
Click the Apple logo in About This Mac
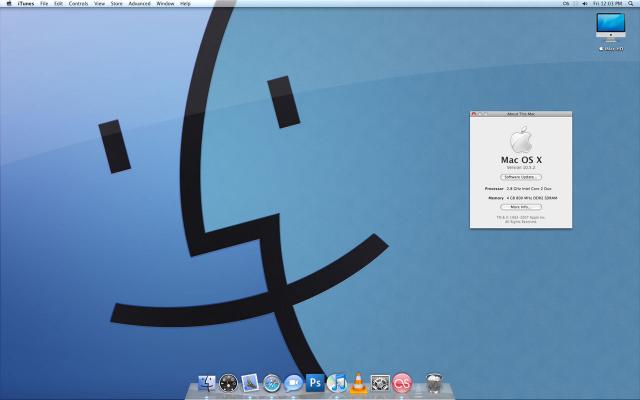[x=521, y=140]
